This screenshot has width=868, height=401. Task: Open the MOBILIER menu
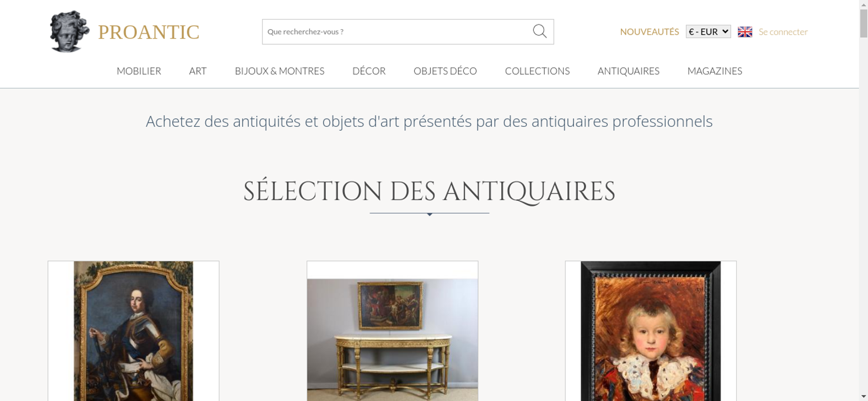[x=139, y=71]
